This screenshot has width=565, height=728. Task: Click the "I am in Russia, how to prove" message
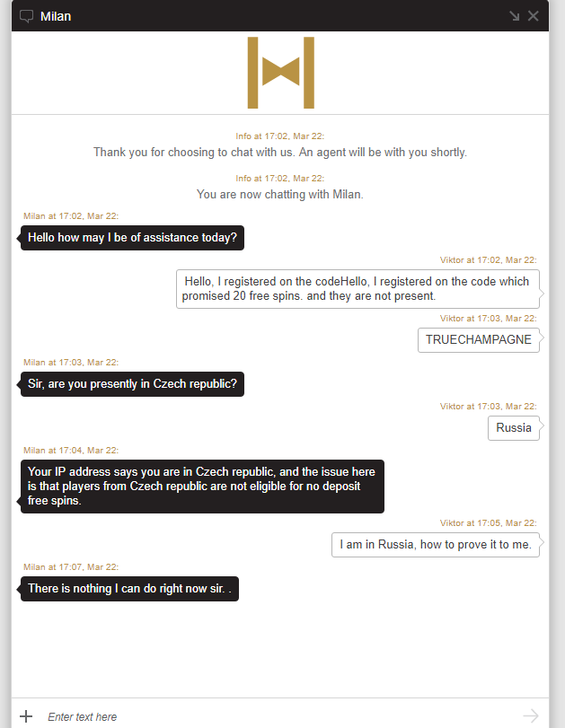436,544
